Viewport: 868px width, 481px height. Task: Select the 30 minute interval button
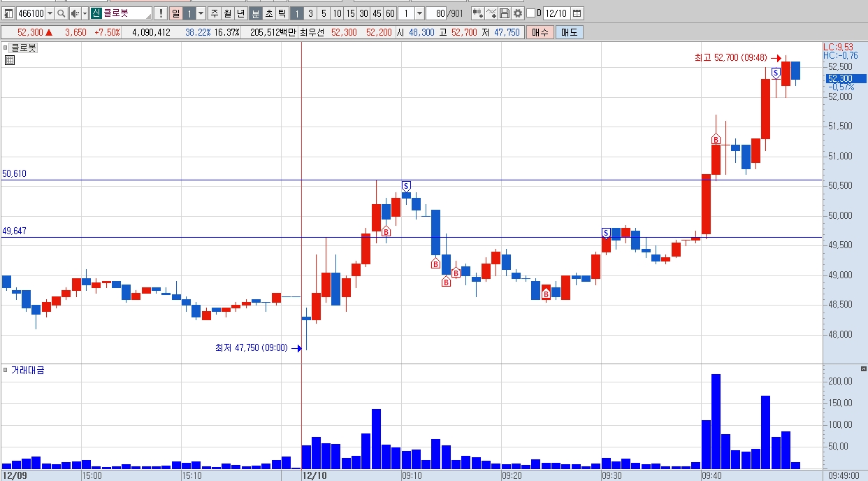[363, 13]
